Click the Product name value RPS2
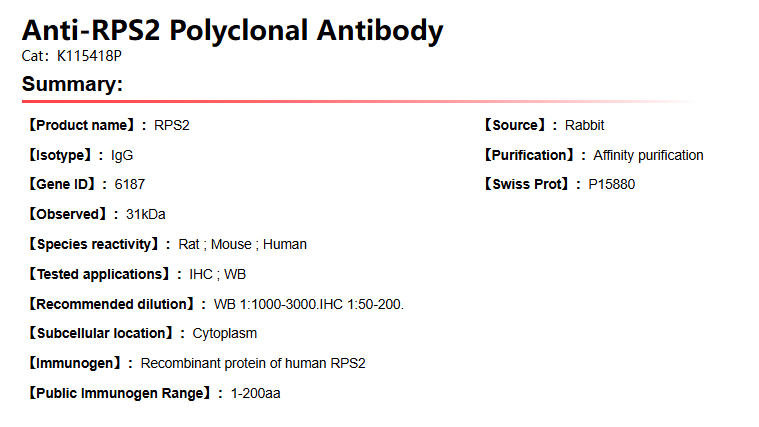 171,125
